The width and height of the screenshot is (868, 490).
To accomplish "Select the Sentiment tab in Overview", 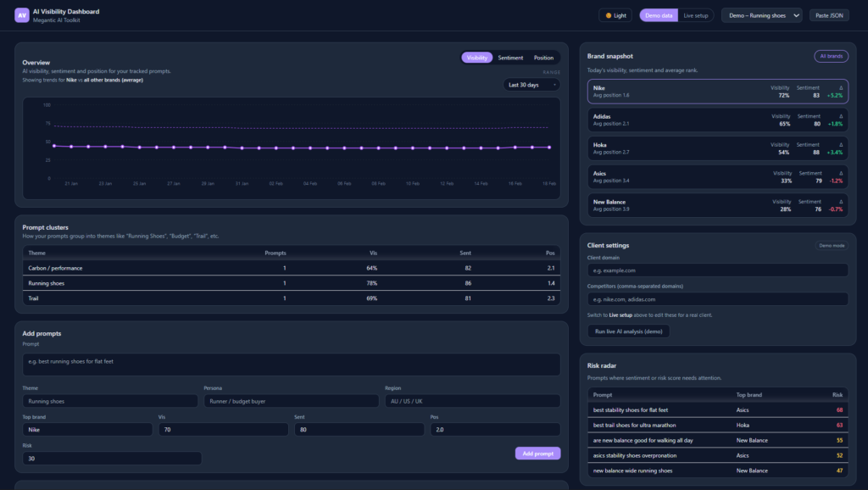I will coord(510,58).
